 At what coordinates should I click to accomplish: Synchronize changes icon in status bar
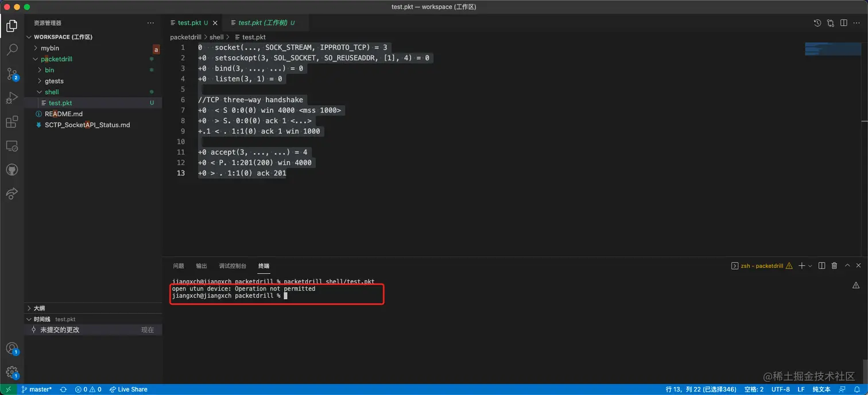pos(63,389)
